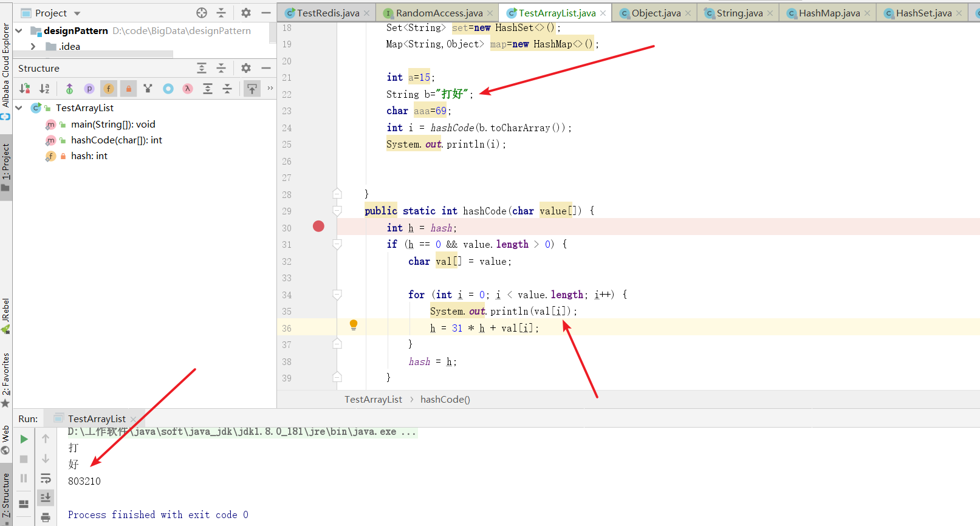This screenshot has height=526, width=980.
Task: Switch to Object.java tab
Action: (656, 13)
